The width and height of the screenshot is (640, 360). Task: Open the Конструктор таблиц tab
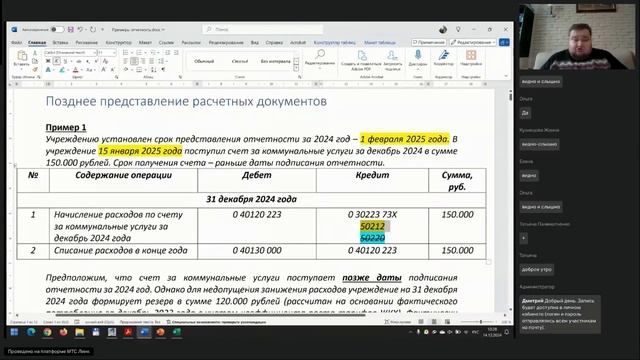[335, 42]
